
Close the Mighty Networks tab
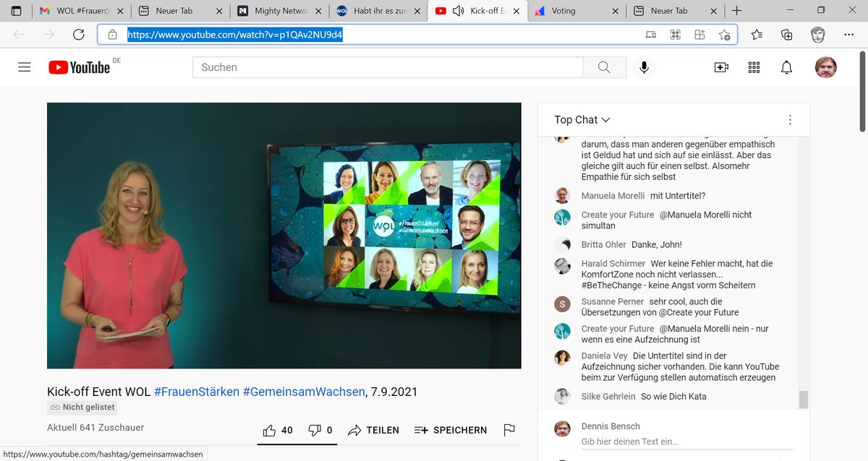coord(318,11)
